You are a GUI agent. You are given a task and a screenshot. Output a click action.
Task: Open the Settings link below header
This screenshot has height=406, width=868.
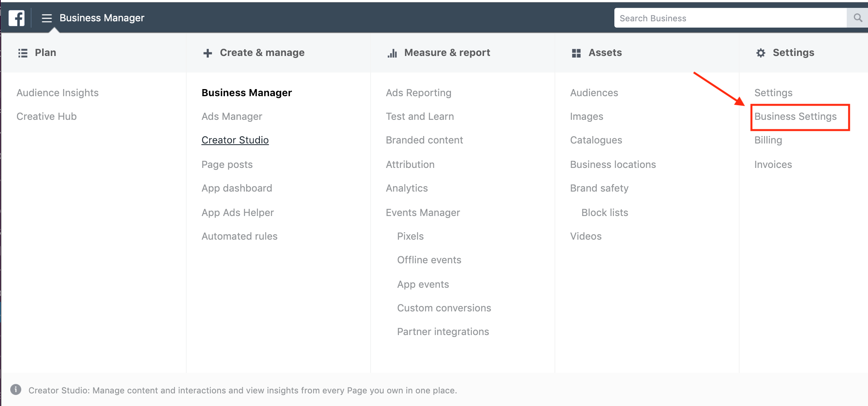(x=773, y=93)
